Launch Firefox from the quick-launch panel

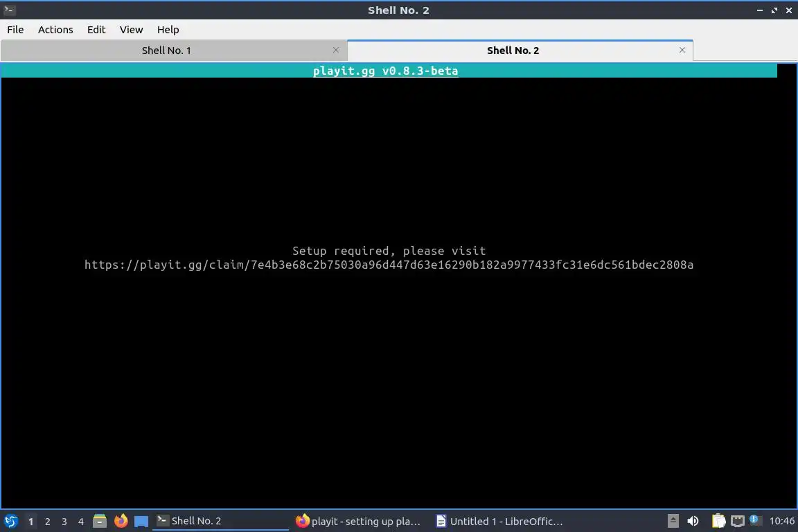click(x=121, y=521)
